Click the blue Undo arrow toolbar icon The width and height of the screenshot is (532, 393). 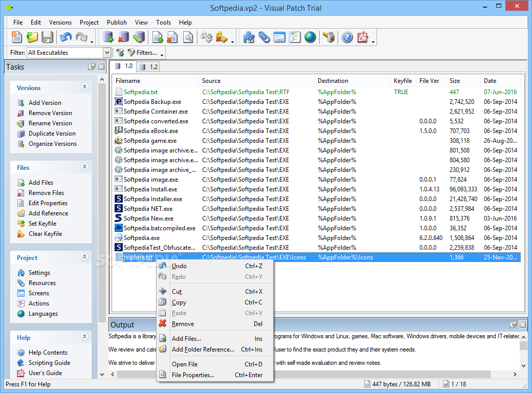pyautogui.click(x=65, y=37)
